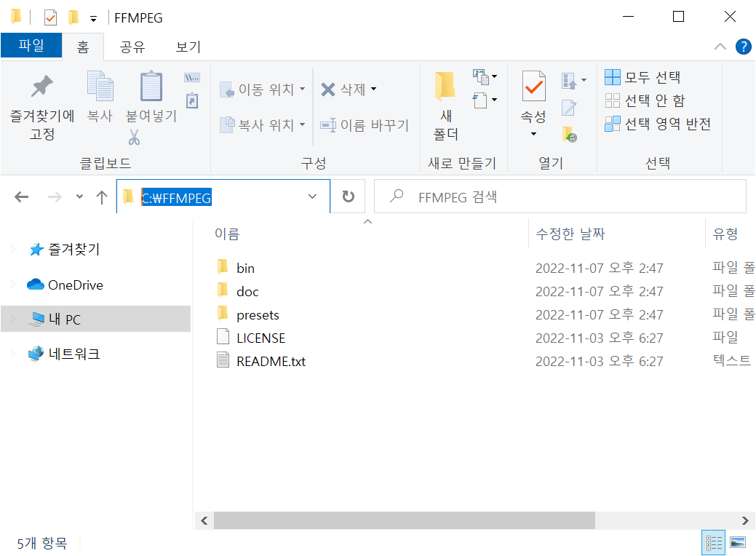Click the New item icon
Image resolution: width=756 pixels, height=556 pixels.
coord(481,76)
